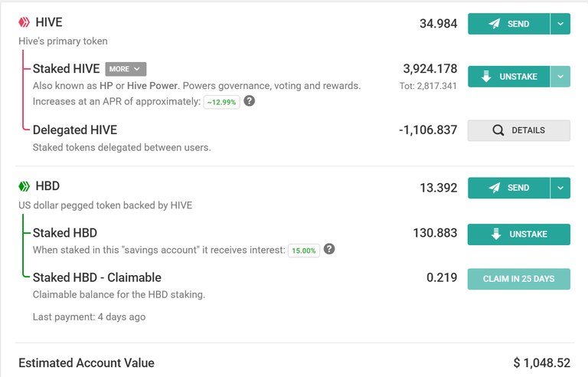Viewport: 588px width, 377px height.
Task: Open dropdown arrow next to HBD Send
Action: [x=560, y=188]
